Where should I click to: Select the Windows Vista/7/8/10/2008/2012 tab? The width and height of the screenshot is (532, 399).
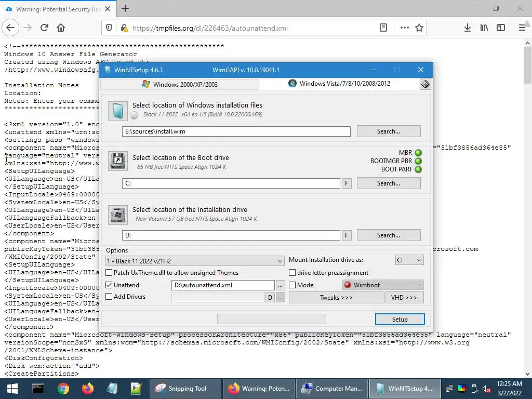(339, 84)
